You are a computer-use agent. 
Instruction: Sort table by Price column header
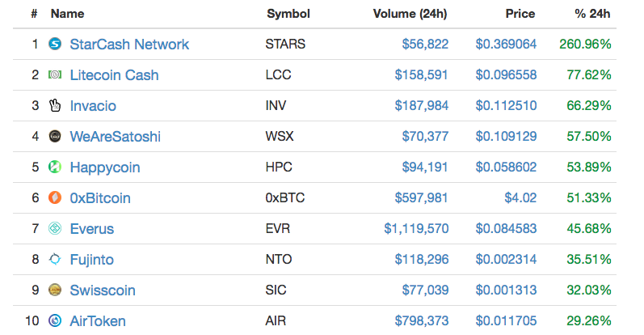520,14
